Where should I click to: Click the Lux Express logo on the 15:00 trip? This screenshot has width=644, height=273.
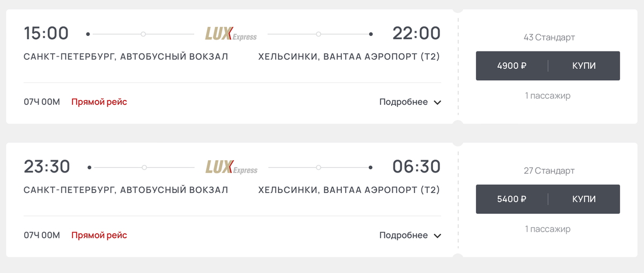point(231,34)
